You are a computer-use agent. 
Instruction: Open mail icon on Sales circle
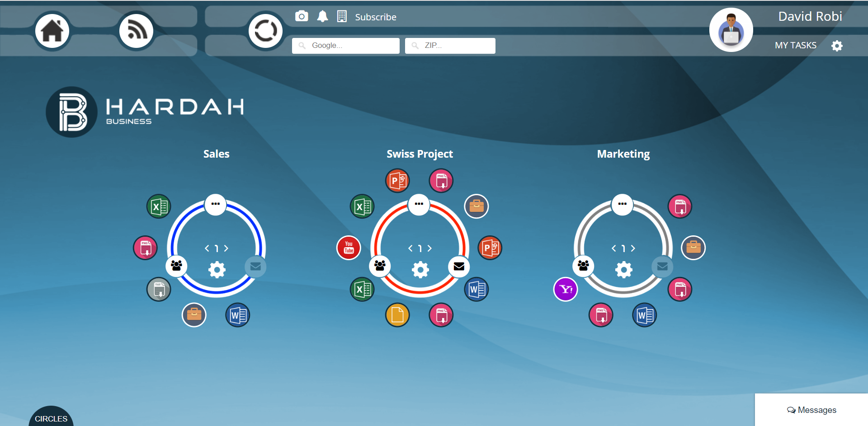pos(255,267)
